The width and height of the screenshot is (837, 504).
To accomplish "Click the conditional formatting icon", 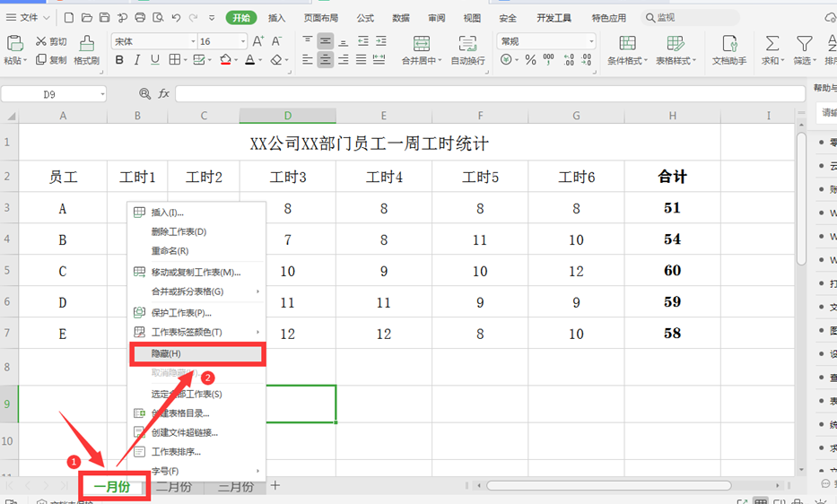I will click(x=627, y=43).
